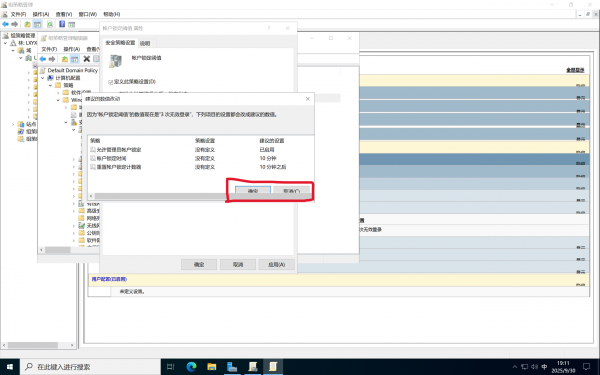
Task: Confirm suggested changes with 确定 button
Action: (253, 191)
